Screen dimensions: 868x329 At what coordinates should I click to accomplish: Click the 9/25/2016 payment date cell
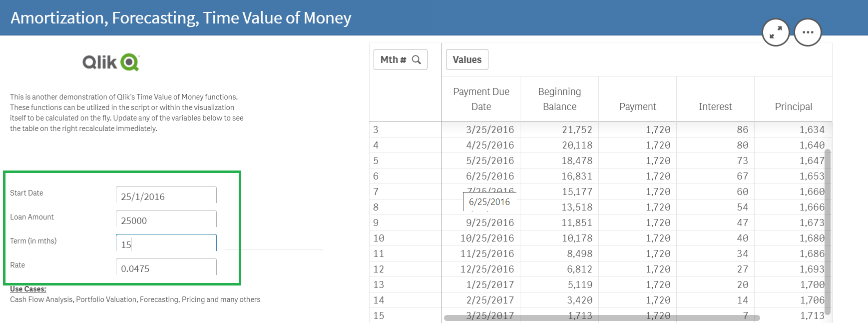pyautogui.click(x=489, y=222)
